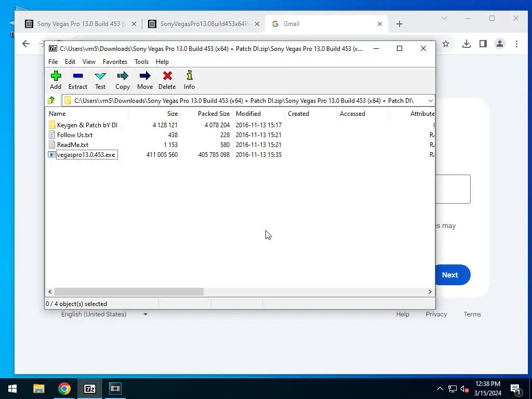Click the blue Next button
Screen dimensions: 532x399
[x=453, y=275]
